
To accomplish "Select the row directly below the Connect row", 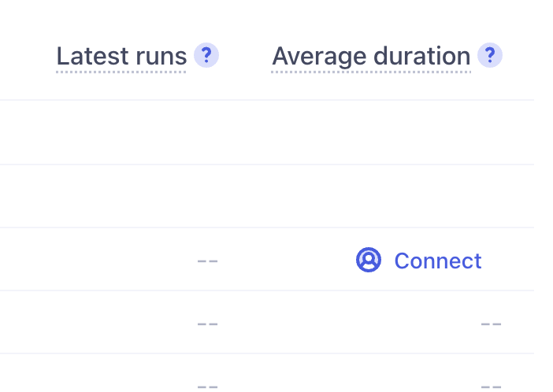I will coord(267,322).
